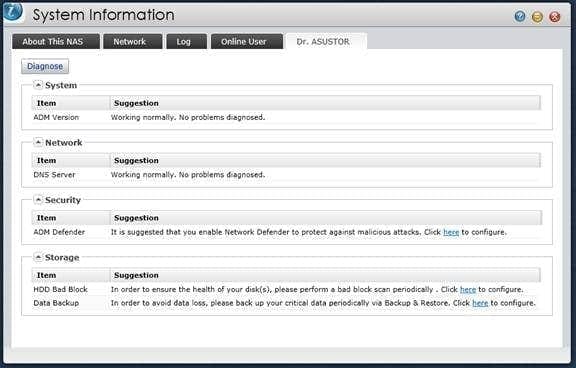
Task: Follow 'here' link for Network Defender
Action: pos(451,232)
